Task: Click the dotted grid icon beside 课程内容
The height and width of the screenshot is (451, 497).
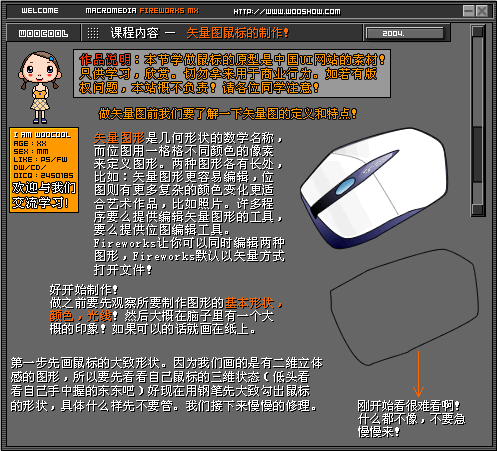Action: point(93,33)
